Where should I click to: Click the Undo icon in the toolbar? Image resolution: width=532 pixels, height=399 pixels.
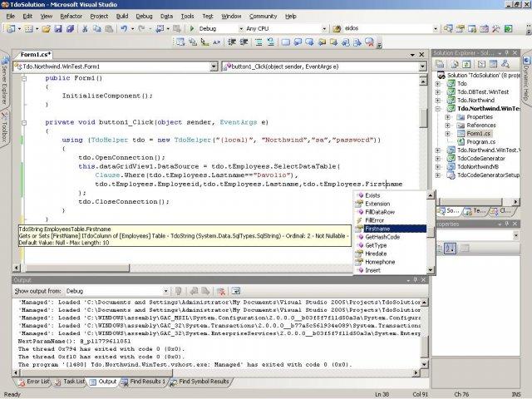pyautogui.click(x=123, y=28)
